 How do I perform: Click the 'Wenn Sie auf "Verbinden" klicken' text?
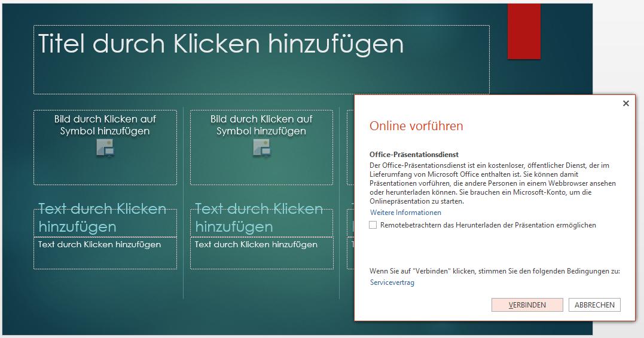point(495,271)
